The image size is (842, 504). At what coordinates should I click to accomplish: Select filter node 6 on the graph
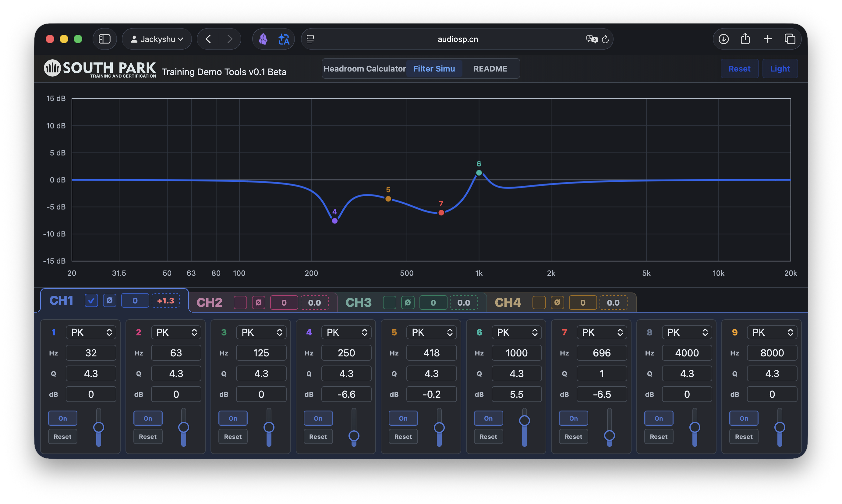(479, 173)
